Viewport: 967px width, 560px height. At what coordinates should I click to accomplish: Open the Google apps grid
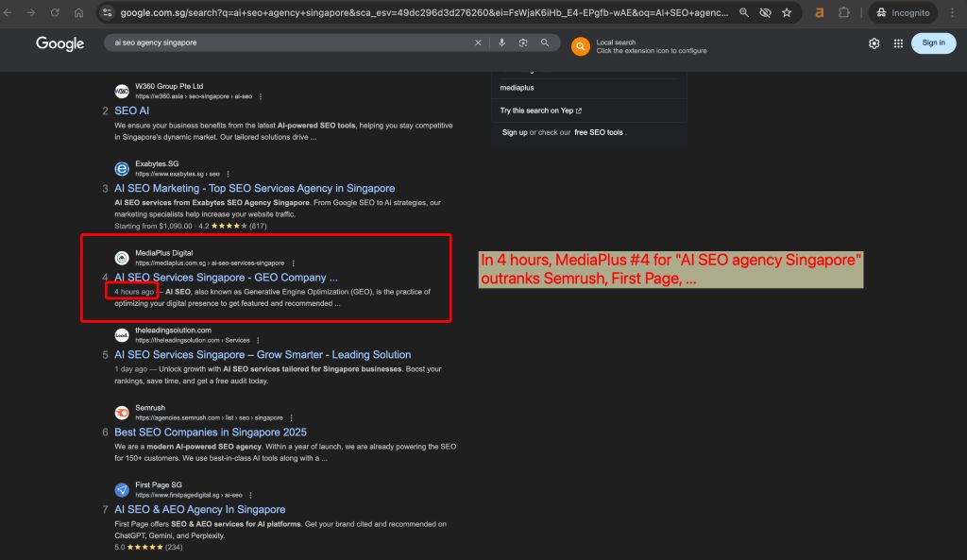tap(899, 43)
